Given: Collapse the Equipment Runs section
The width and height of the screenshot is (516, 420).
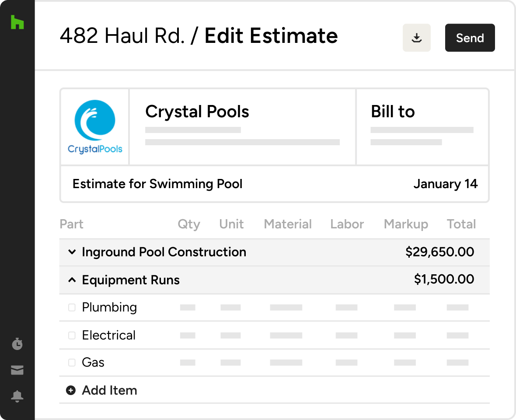Looking at the screenshot, I should point(72,280).
